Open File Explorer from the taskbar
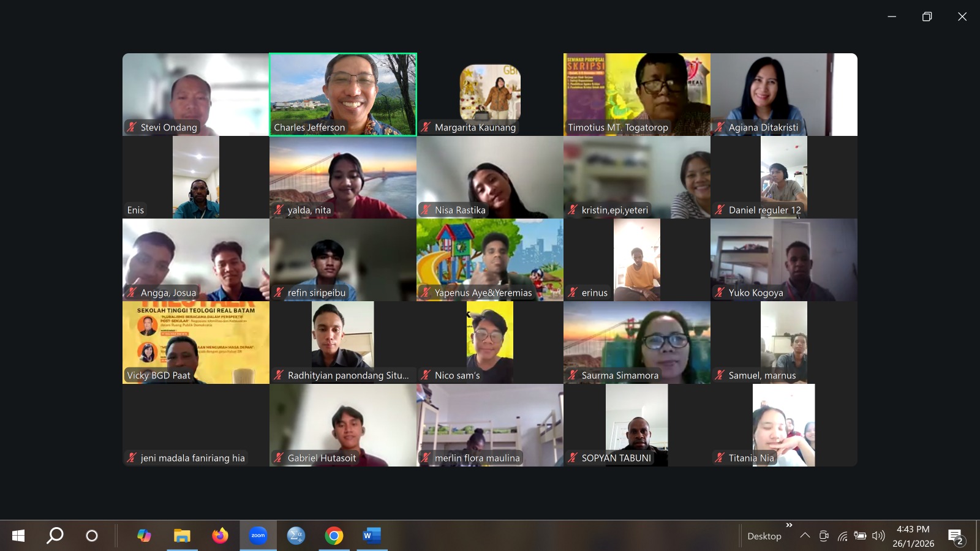The width and height of the screenshot is (980, 551). point(182,536)
